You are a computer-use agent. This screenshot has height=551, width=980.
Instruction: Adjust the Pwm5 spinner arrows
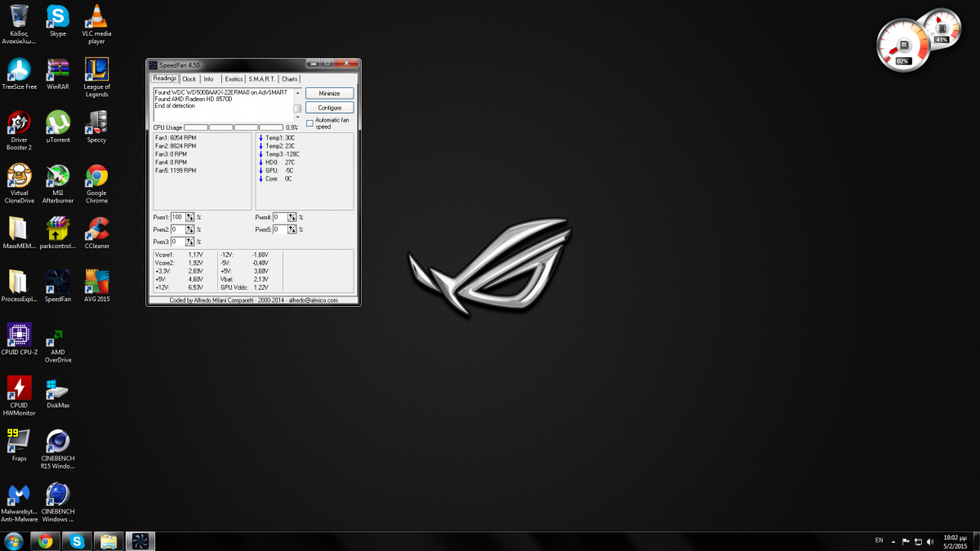point(292,229)
